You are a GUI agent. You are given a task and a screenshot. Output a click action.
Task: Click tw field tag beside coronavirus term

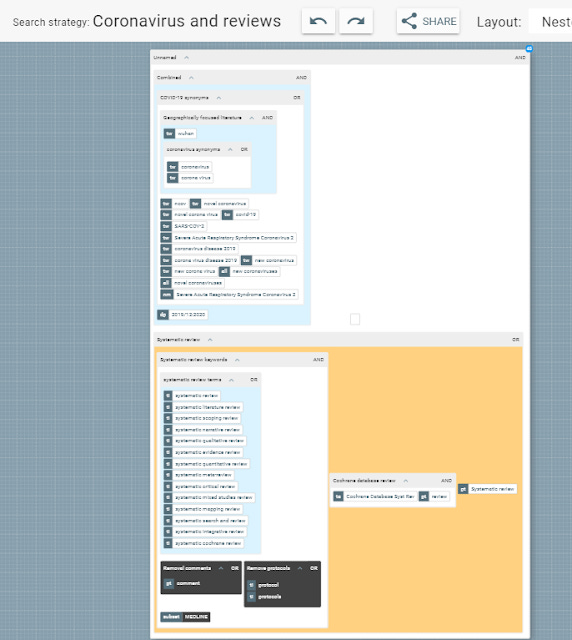(172, 167)
